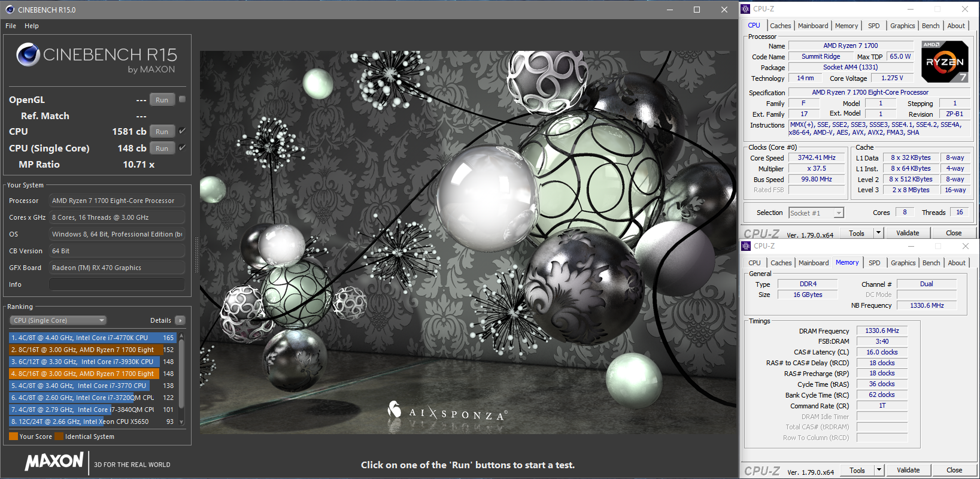
Task: Switch to SPD tab in upper CPU-Z
Action: [874, 26]
